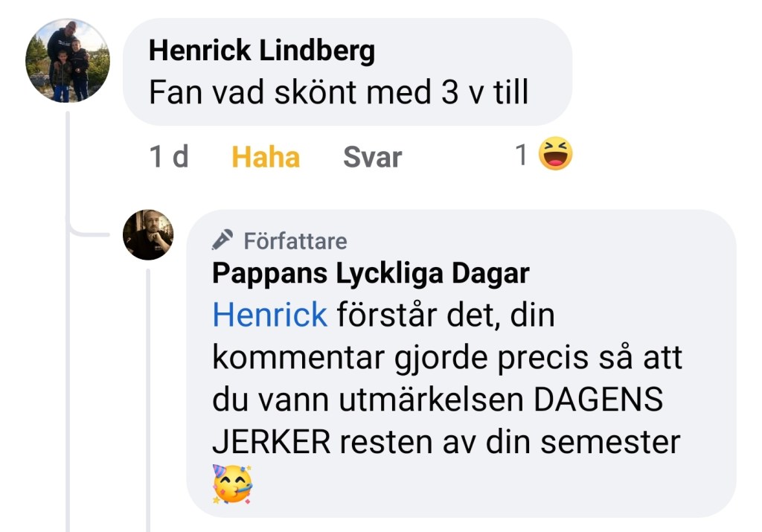The image size is (762, 532).
Task: Click Henrick Lindberg's profile picture
Action: coord(68,61)
